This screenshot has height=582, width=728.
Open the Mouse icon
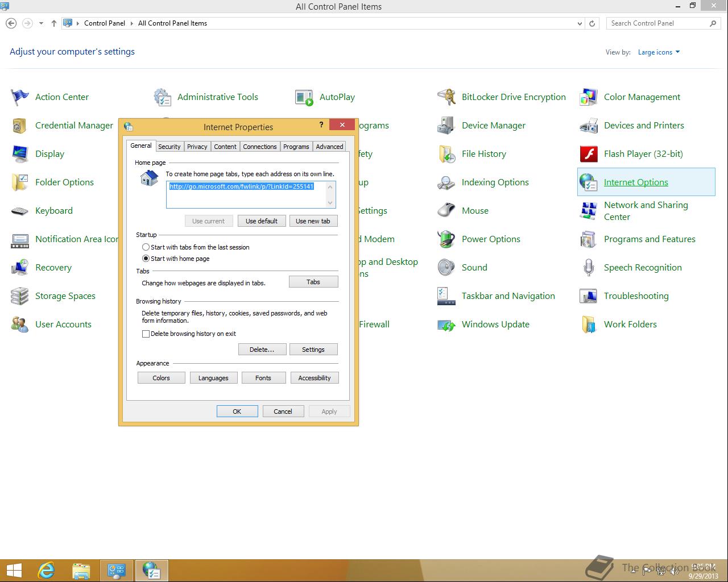(446, 211)
